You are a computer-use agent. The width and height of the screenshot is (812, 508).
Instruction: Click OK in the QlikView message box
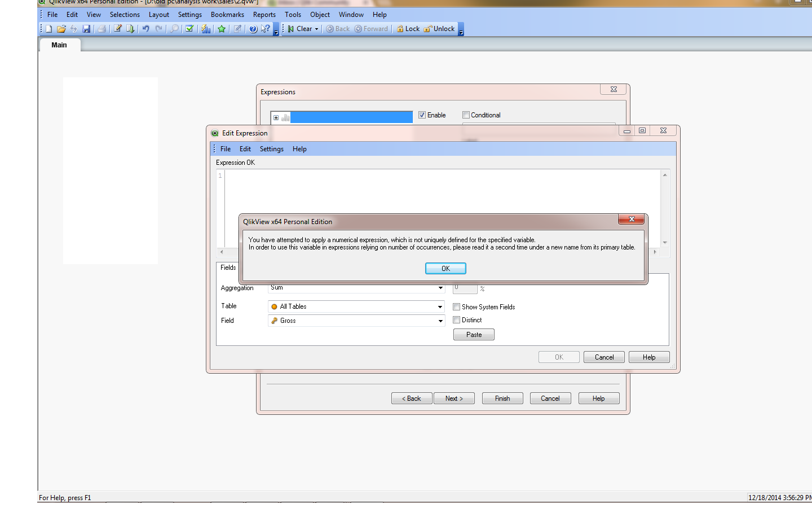click(445, 269)
